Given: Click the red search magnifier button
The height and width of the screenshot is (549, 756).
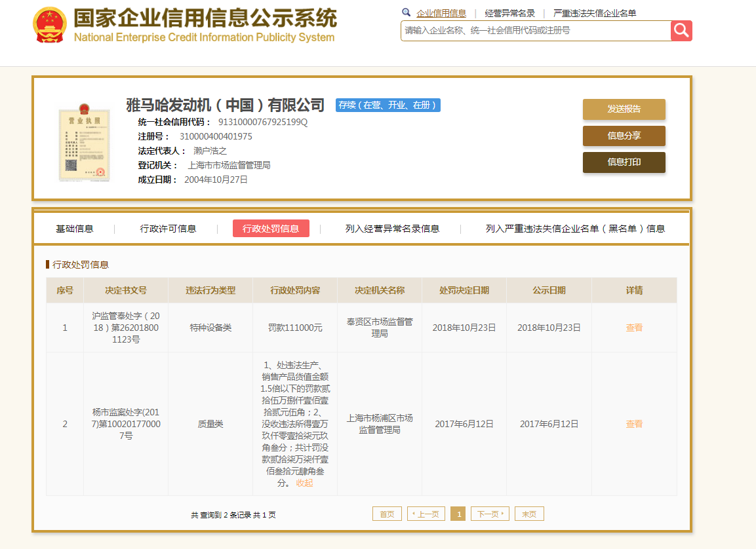Looking at the screenshot, I should pos(681,31).
